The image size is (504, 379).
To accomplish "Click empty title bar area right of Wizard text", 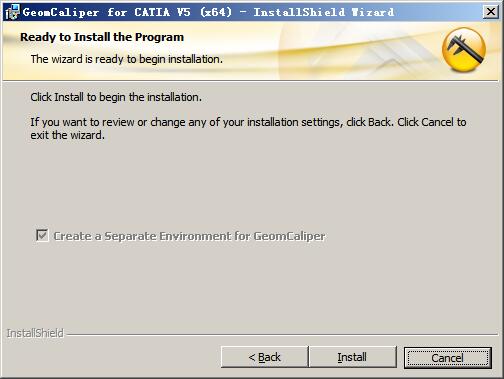I will pyautogui.click(x=438, y=12).
